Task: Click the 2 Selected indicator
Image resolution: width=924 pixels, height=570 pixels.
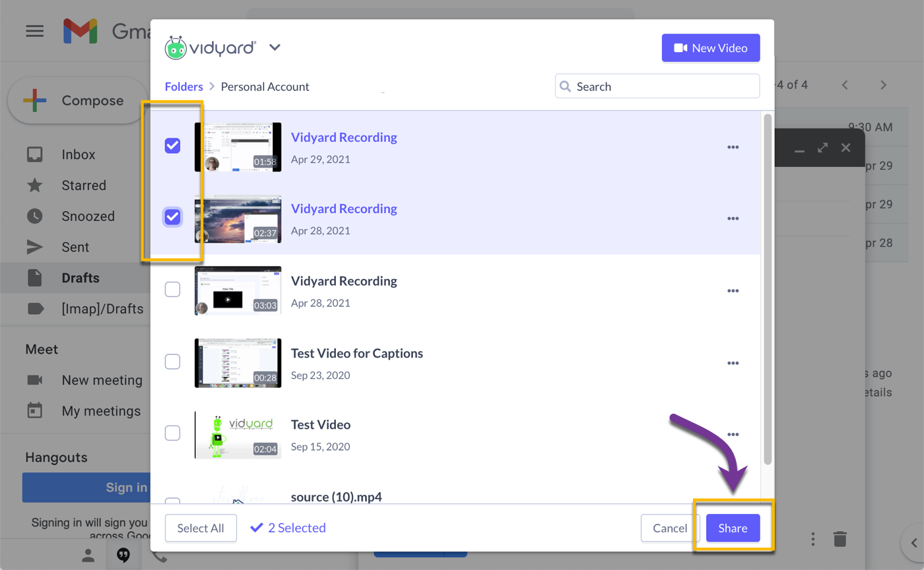Action: (288, 528)
